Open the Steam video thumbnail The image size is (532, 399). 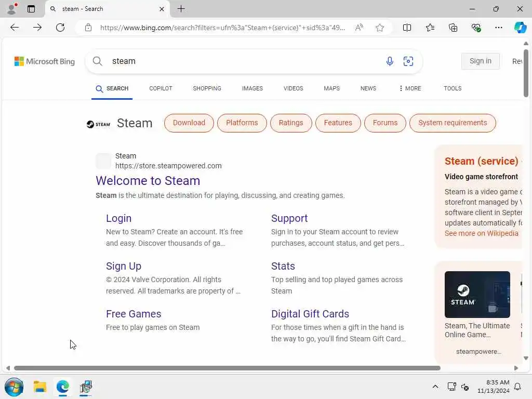point(477,295)
